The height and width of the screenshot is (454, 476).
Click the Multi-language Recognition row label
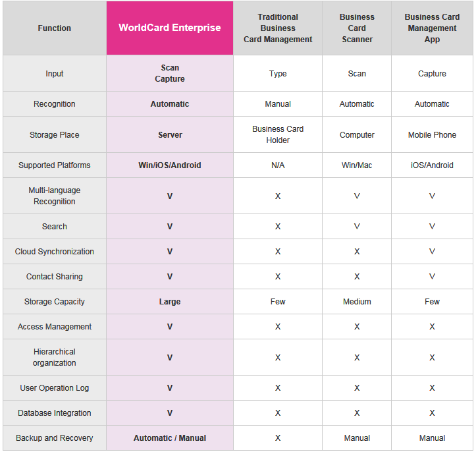click(x=55, y=196)
